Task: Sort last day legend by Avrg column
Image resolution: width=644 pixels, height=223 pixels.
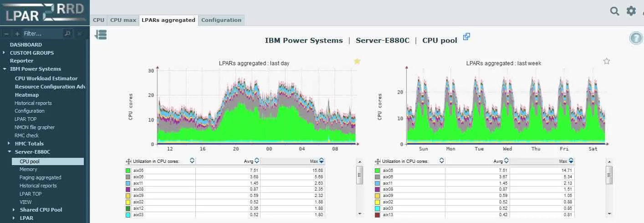Action: 256,161
